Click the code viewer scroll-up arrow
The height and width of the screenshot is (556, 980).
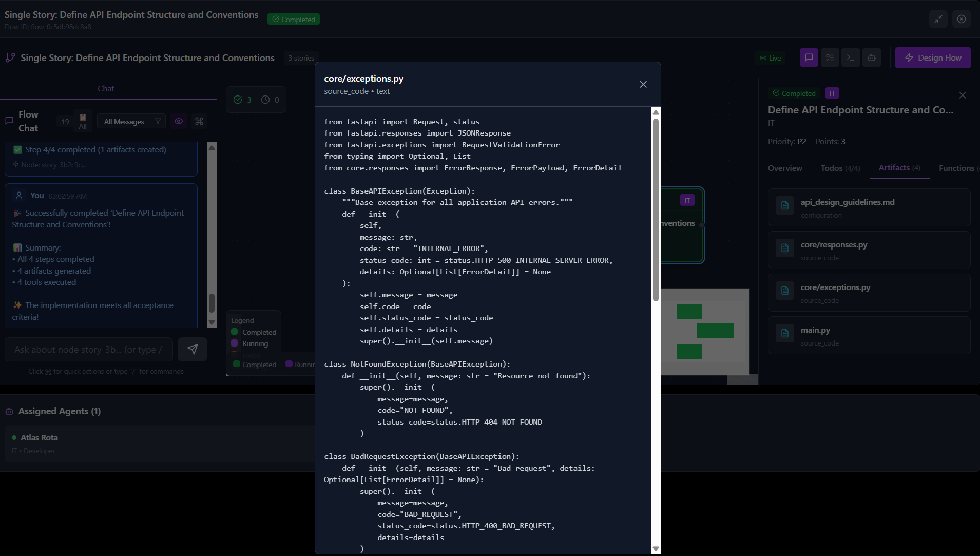[656, 112]
